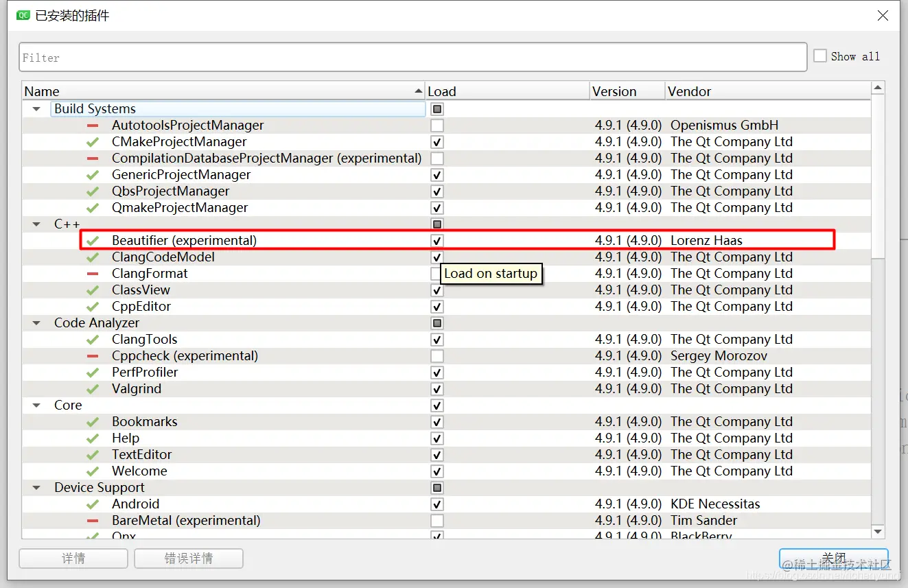Collapse the Code Analyzer group

coord(36,323)
